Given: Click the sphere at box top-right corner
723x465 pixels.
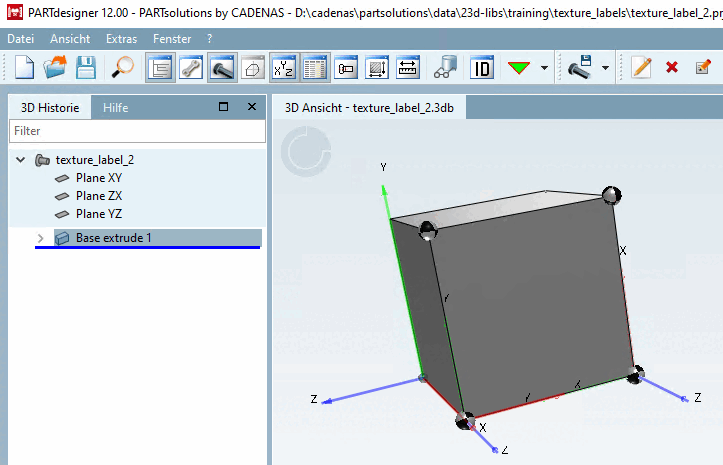Looking at the screenshot, I should (612, 195).
